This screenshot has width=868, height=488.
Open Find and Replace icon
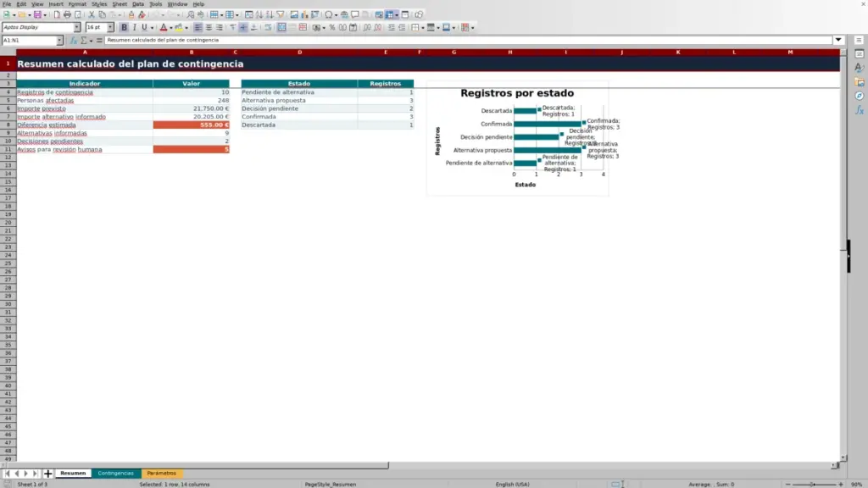[191, 14]
